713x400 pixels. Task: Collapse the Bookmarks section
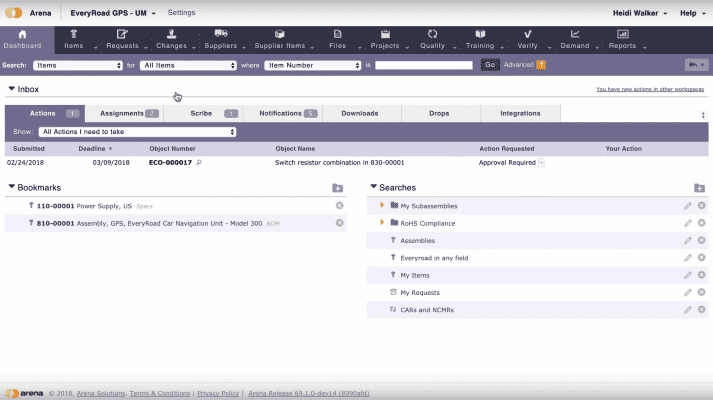(12, 187)
